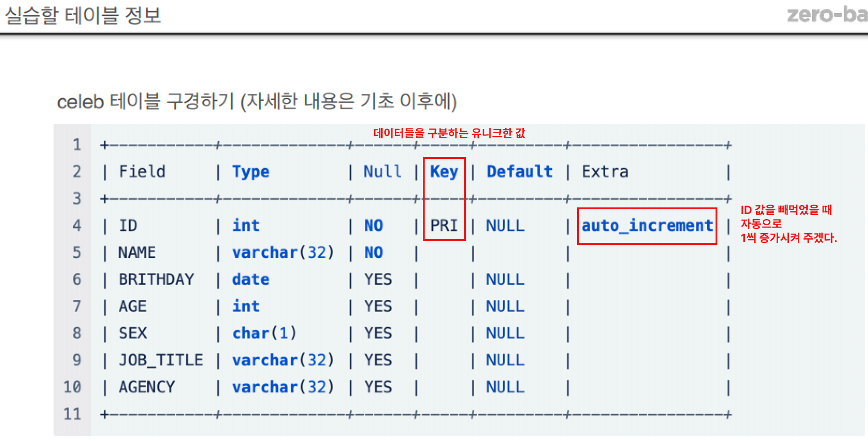Click the 'auto_increment' extra value
This screenshot has width=868, height=441.
[x=647, y=226]
